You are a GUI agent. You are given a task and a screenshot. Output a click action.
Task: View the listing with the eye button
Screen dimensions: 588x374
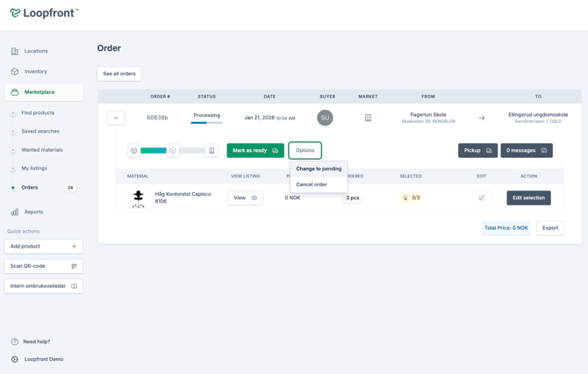point(245,198)
